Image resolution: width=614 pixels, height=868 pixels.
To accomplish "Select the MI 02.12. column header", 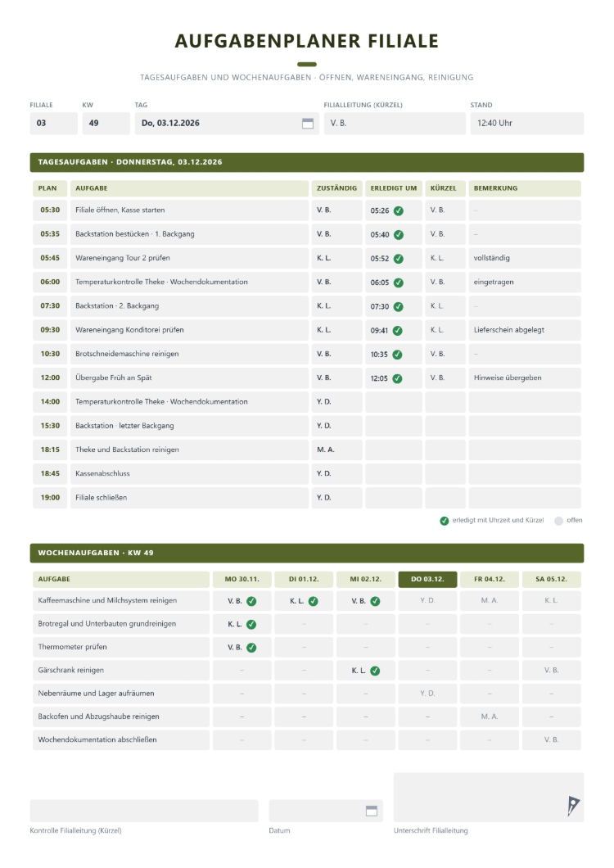I will point(366,579).
